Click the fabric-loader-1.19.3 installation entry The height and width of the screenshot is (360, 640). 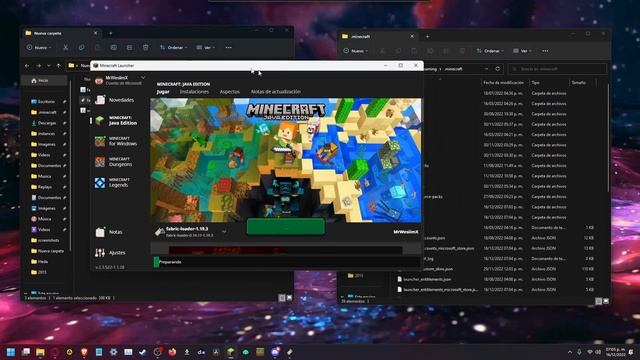pyautogui.click(x=186, y=232)
